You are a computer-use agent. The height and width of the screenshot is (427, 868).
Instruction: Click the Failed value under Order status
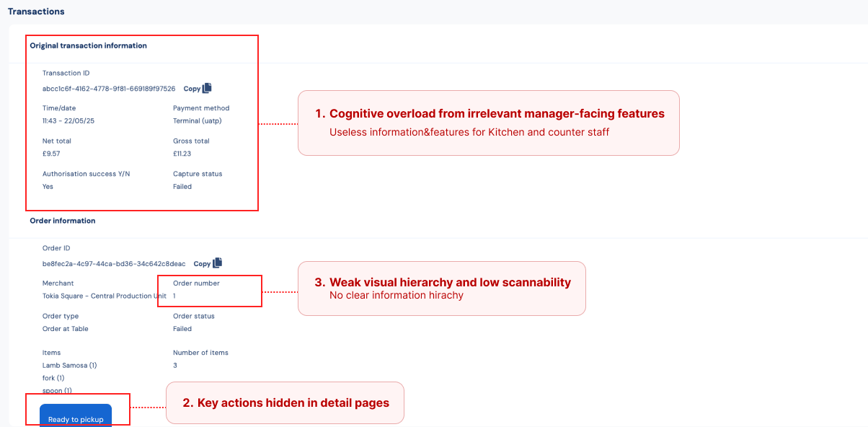coord(182,329)
